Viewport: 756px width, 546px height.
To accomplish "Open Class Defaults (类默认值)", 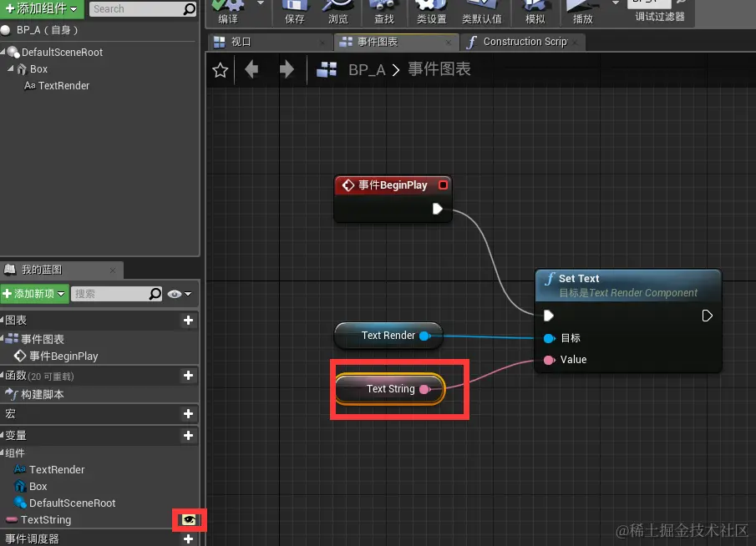I will 481,12.
